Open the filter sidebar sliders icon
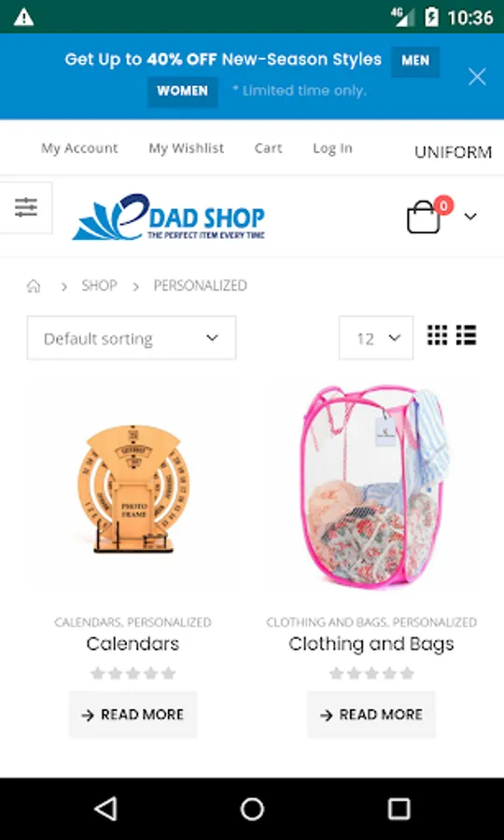Image resolution: width=504 pixels, height=840 pixels. pos(25,207)
